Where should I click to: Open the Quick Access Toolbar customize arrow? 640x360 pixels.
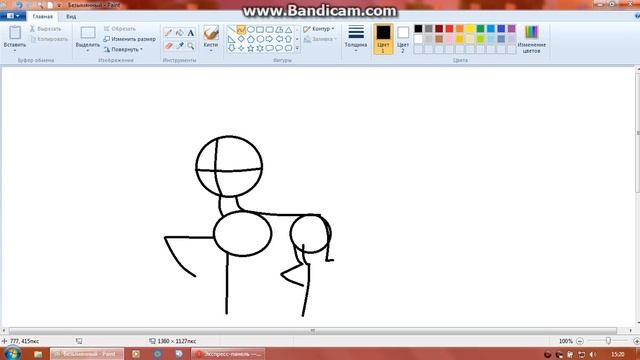coord(60,5)
